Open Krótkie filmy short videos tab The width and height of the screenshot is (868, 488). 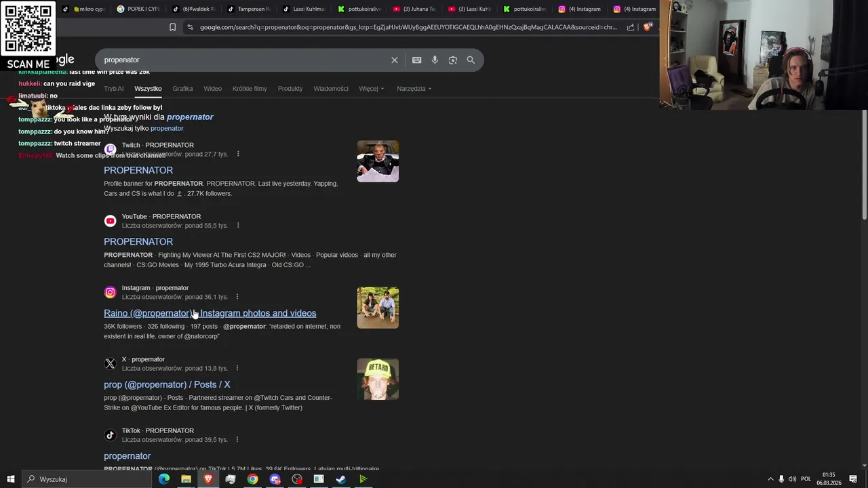pyautogui.click(x=250, y=89)
